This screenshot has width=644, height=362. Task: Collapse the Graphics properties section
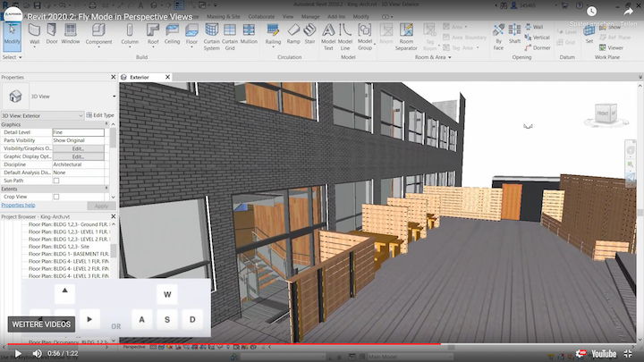pyautogui.click(x=106, y=124)
